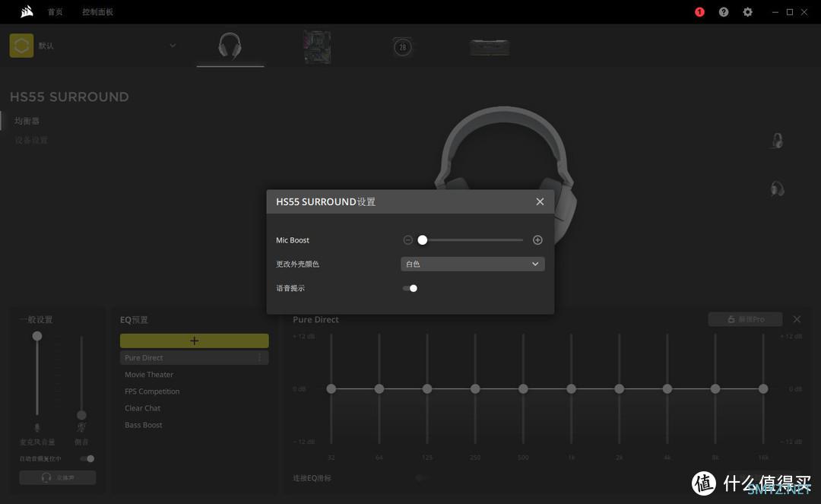Click the 64 Hz EQ band knob
The height and width of the screenshot is (504, 821).
379,389
